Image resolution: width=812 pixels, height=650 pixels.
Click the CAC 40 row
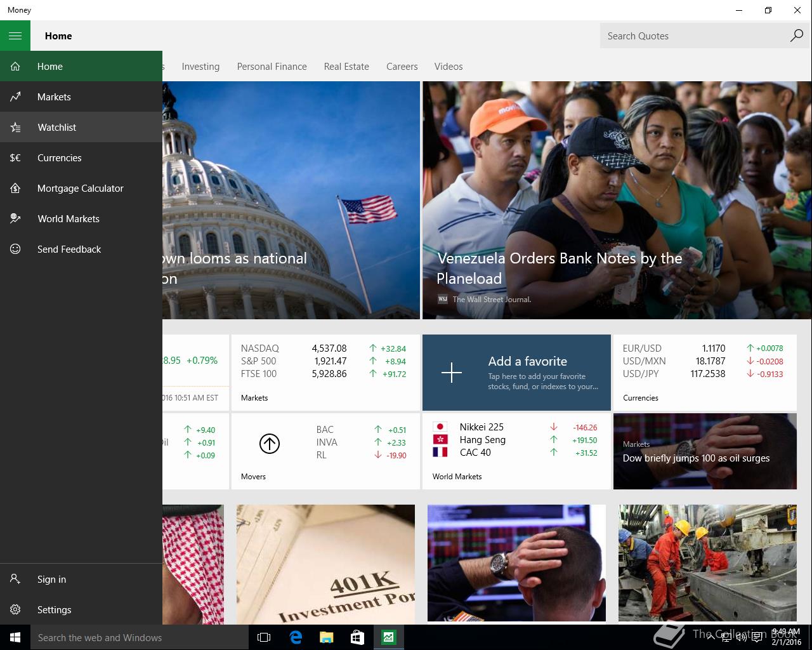514,453
